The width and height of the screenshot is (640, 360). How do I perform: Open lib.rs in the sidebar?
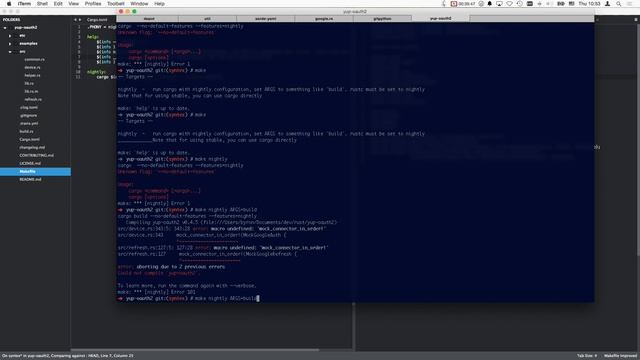29,83
